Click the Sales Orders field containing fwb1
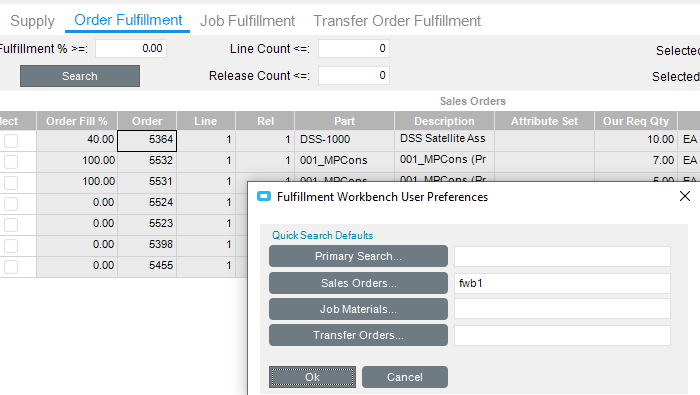The width and height of the screenshot is (700, 395). [x=562, y=283]
